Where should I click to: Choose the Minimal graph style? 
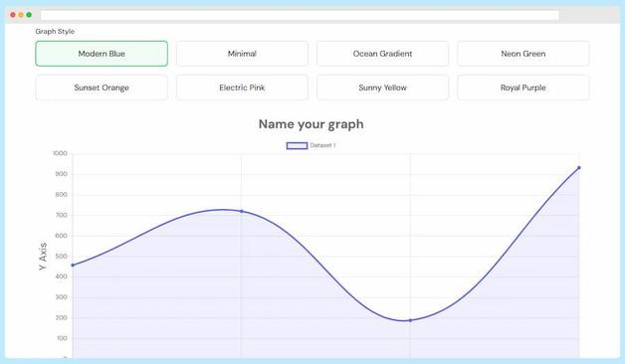tap(242, 54)
